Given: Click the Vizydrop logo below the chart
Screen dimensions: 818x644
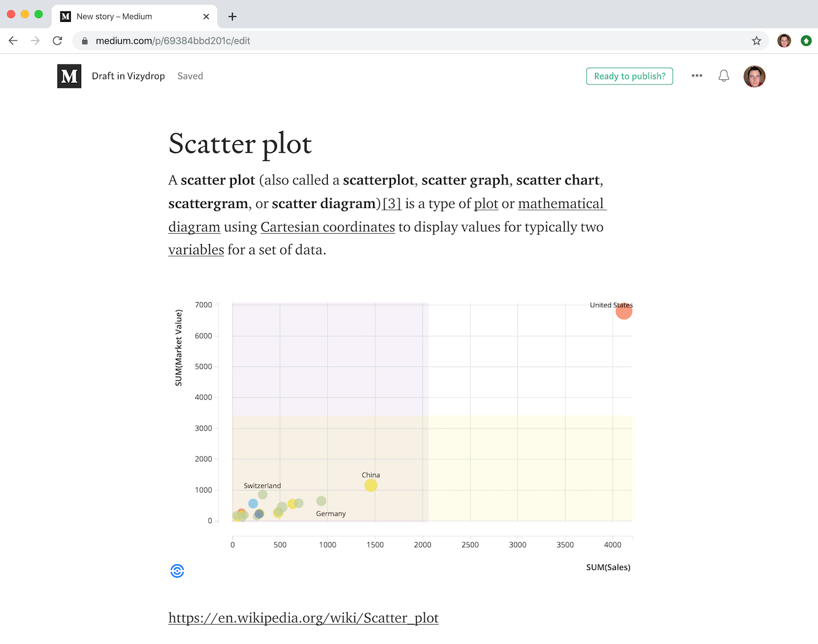Looking at the screenshot, I should click(177, 571).
